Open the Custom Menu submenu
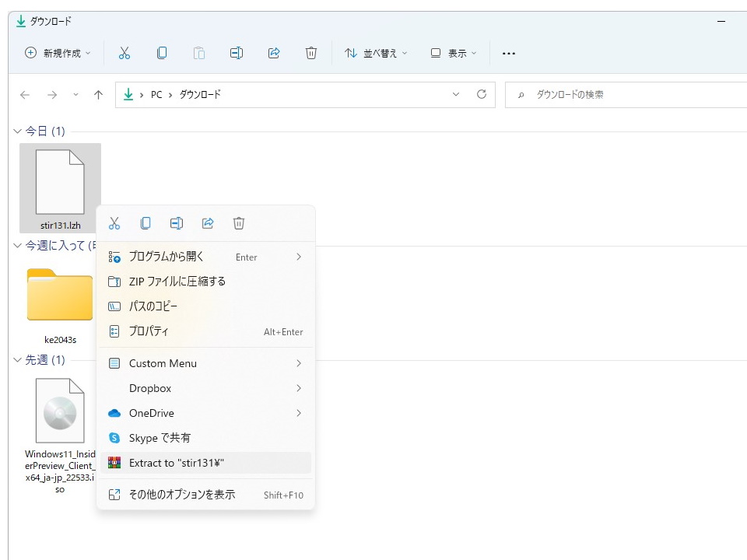Image resolution: width=747 pixels, height=560 pixels. click(x=205, y=363)
